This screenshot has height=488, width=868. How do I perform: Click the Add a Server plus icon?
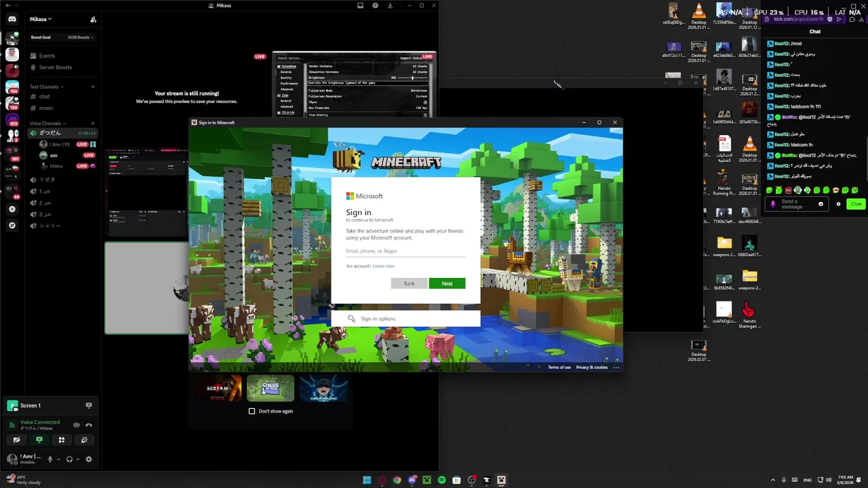click(12, 209)
